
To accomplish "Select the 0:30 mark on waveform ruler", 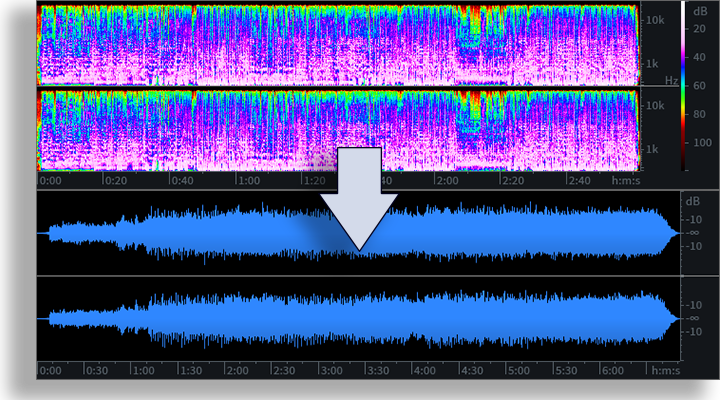I will 96,370.
